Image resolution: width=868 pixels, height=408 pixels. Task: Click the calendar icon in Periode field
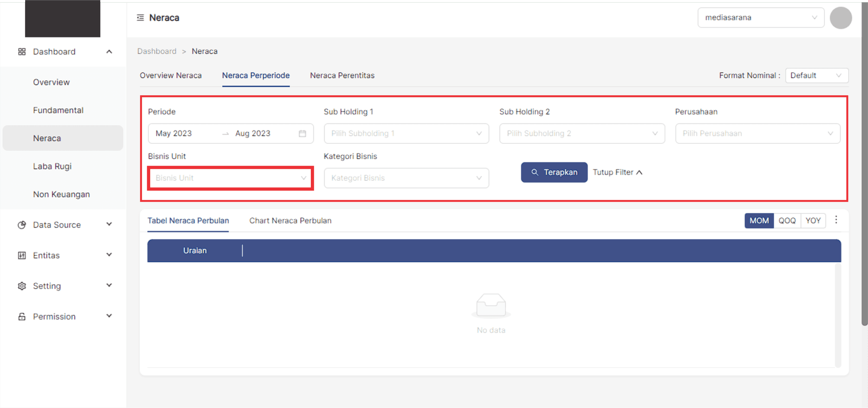[302, 133]
